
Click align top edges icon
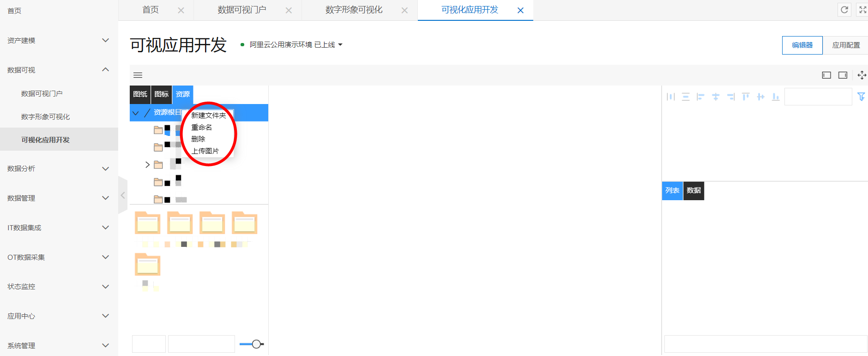click(x=746, y=97)
